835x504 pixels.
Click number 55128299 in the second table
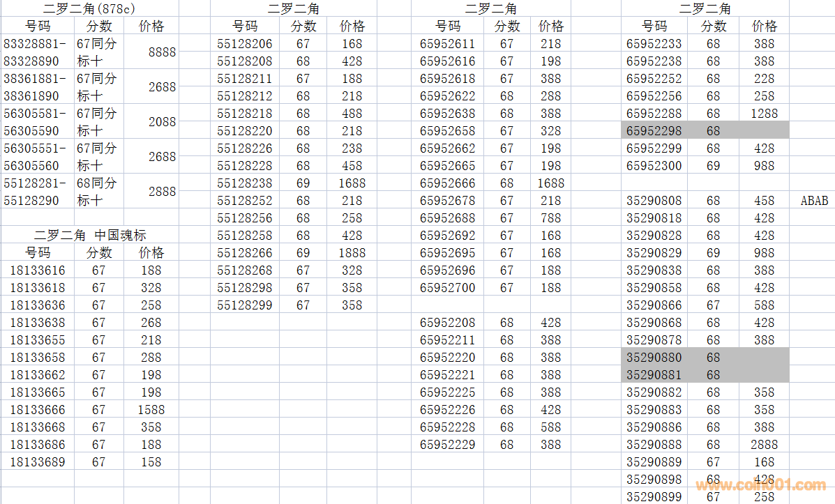pos(244,305)
